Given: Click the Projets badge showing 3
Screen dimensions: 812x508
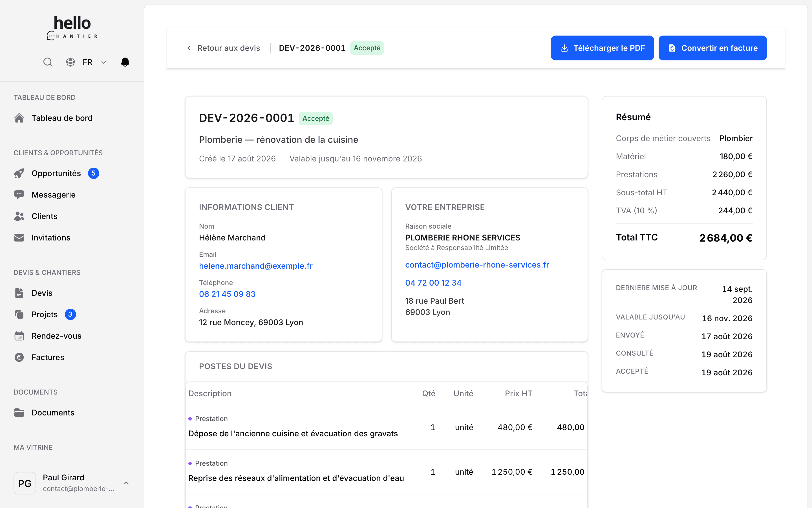Looking at the screenshot, I should tap(70, 314).
